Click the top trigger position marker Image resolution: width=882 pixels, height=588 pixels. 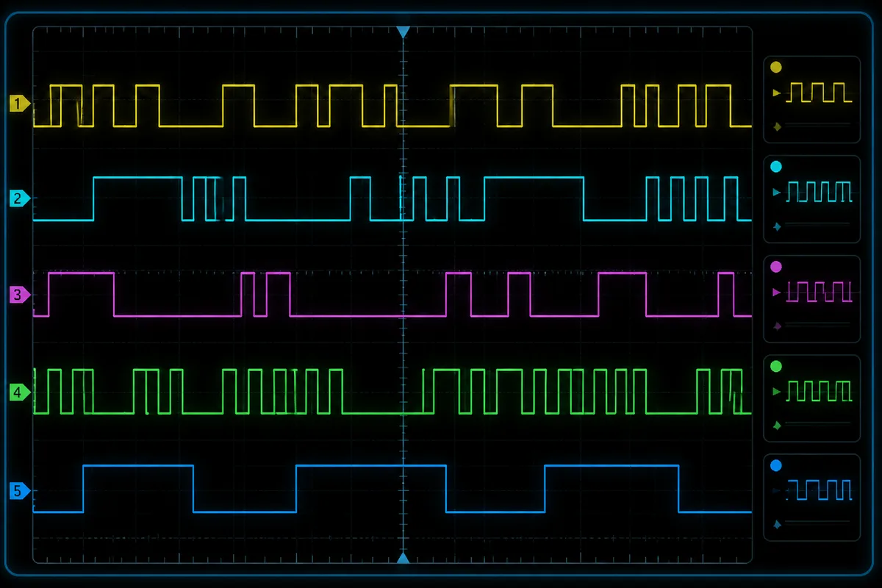[x=403, y=32]
